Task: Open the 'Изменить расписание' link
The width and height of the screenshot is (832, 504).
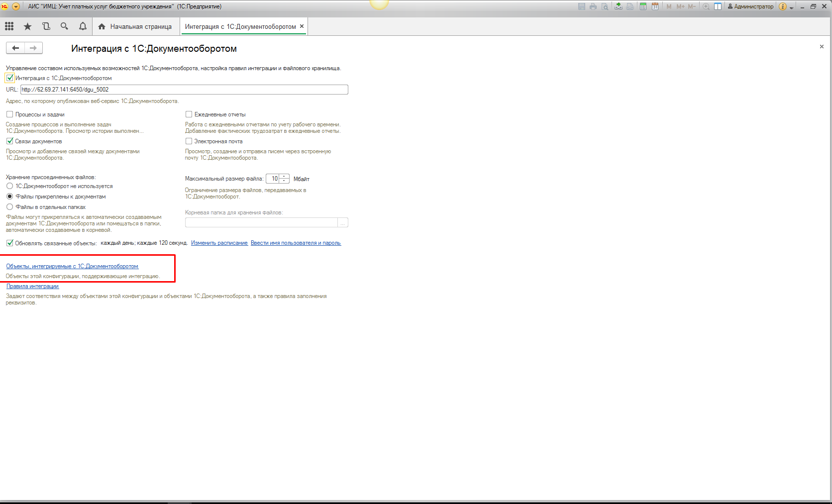Action: pyautogui.click(x=219, y=243)
